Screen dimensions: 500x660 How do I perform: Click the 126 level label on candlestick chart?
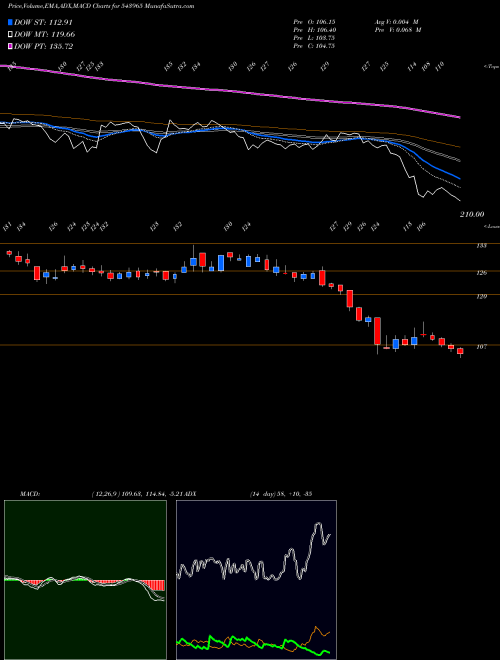pyautogui.click(x=481, y=273)
